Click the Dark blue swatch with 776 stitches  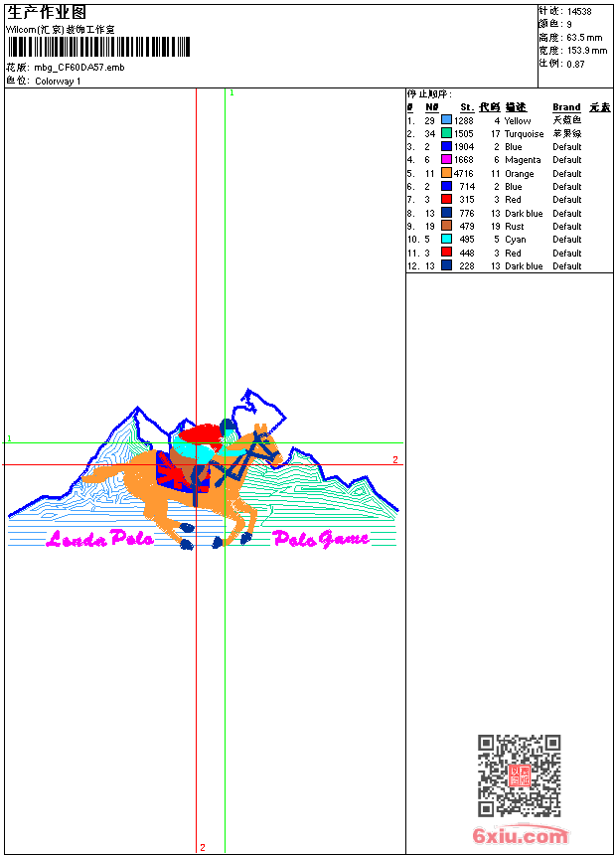(x=446, y=213)
